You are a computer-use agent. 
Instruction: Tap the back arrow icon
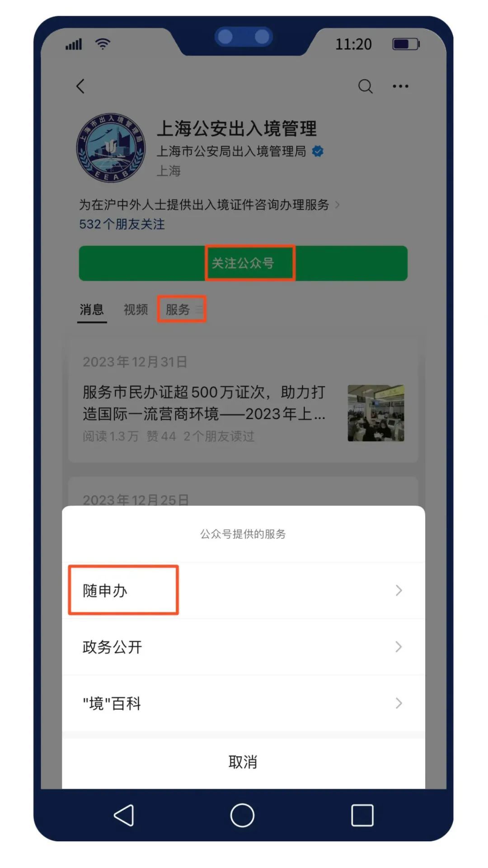click(80, 86)
